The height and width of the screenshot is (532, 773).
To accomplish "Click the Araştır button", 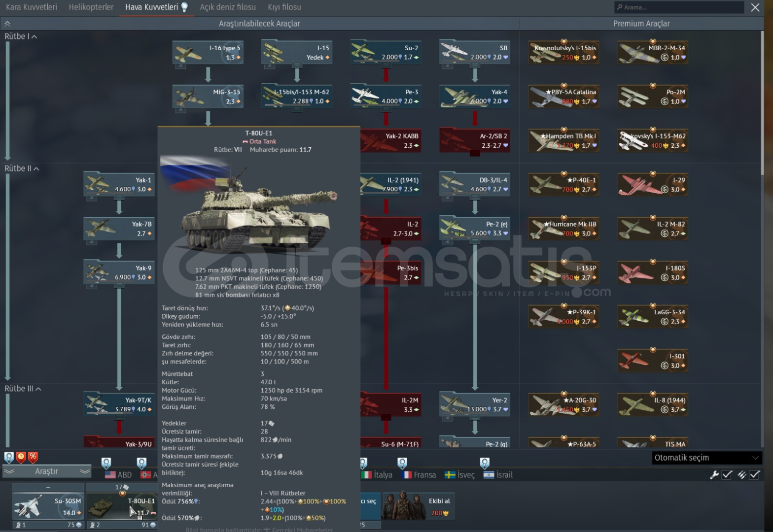I will point(47,471).
